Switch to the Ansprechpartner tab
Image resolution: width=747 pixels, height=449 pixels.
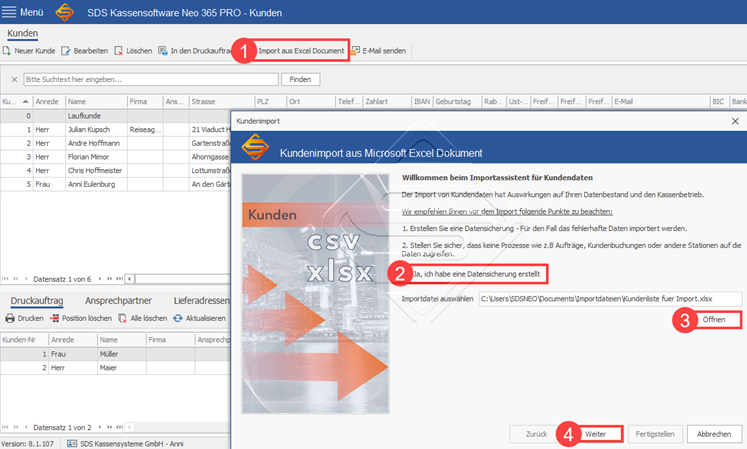[118, 301]
